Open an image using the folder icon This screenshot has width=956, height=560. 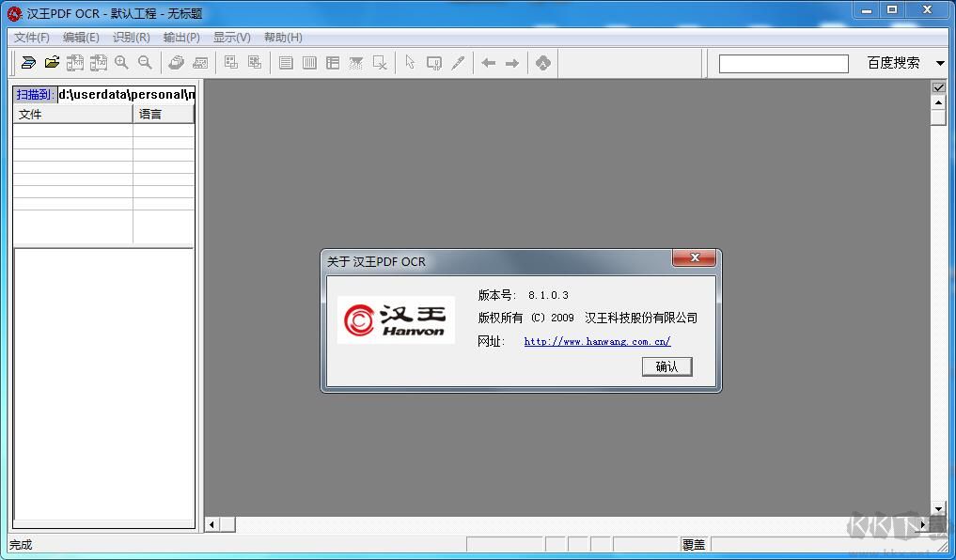[x=52, y=62]
